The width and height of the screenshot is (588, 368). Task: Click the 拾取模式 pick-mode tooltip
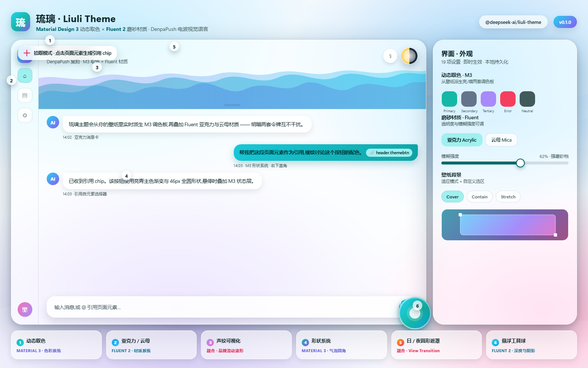(x=67, y=53)
